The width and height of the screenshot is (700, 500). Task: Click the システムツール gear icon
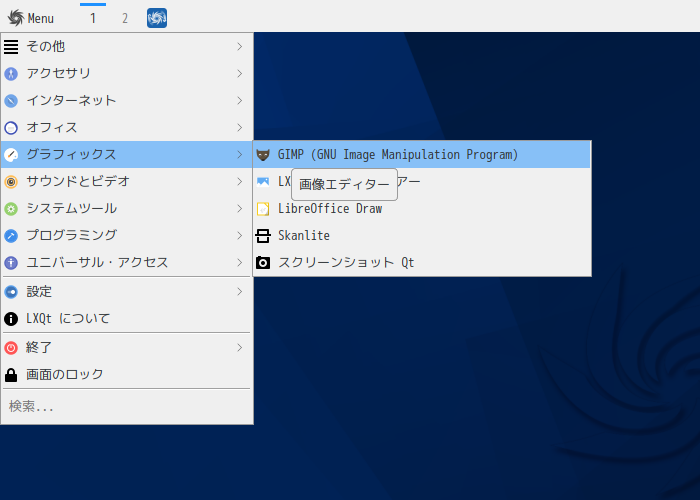click(x=11, y=208)
